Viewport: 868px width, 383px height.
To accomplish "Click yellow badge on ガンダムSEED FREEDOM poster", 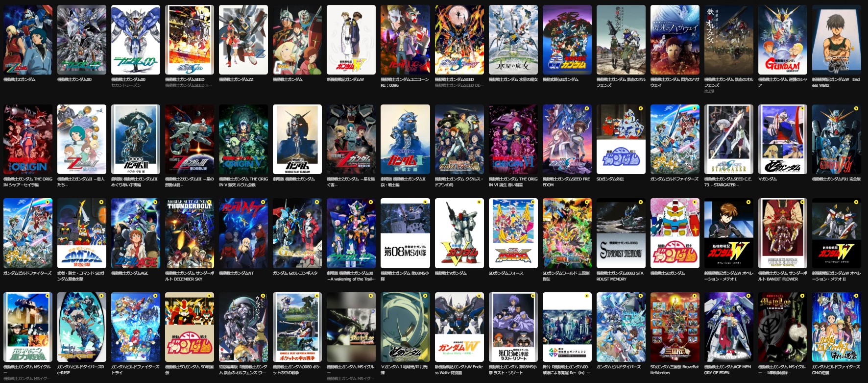I will (x=586, y=108).
